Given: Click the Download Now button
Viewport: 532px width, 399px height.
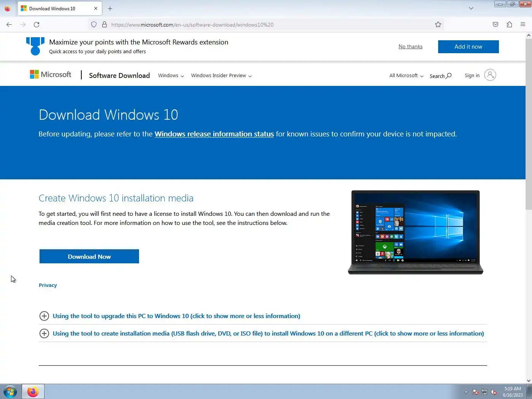Looking at the screenshot, I should tap(89, 256).
